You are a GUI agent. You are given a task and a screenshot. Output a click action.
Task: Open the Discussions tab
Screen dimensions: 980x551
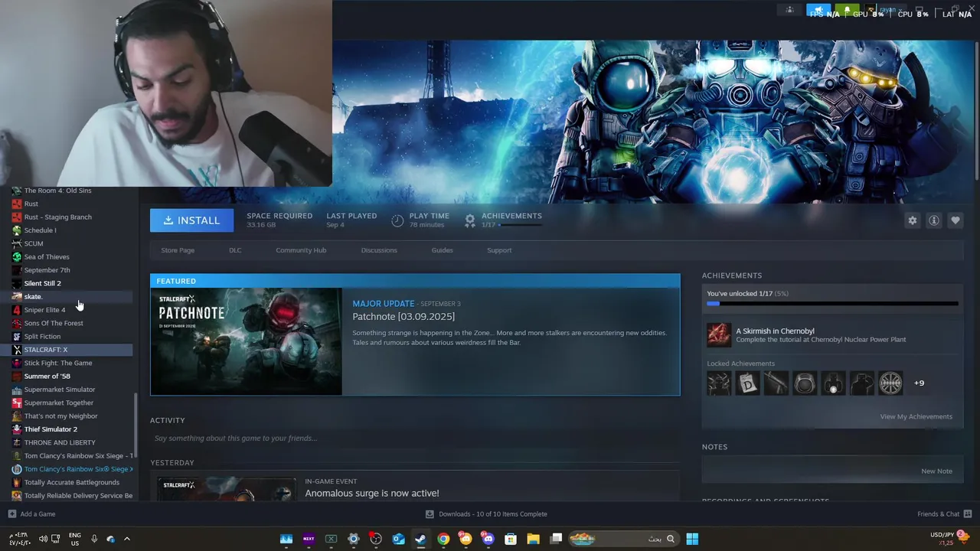click(379, 250)
